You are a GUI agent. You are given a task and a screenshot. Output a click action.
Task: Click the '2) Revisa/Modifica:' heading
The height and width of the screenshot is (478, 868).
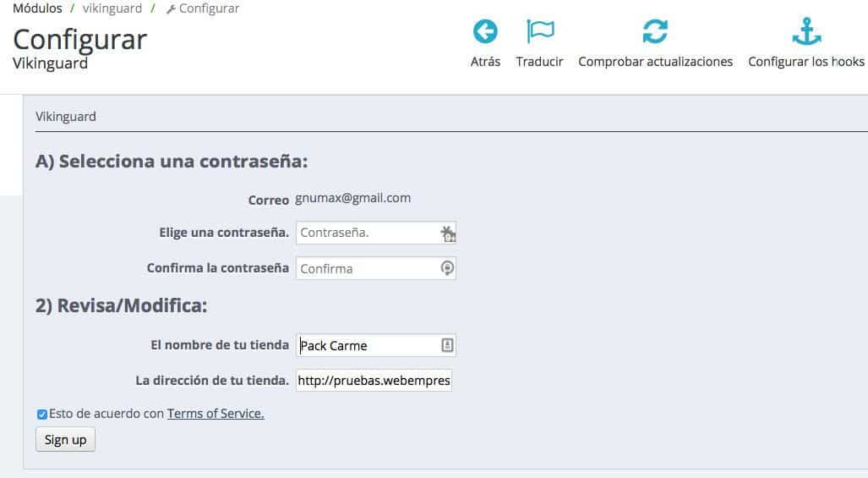pos(121,305)
